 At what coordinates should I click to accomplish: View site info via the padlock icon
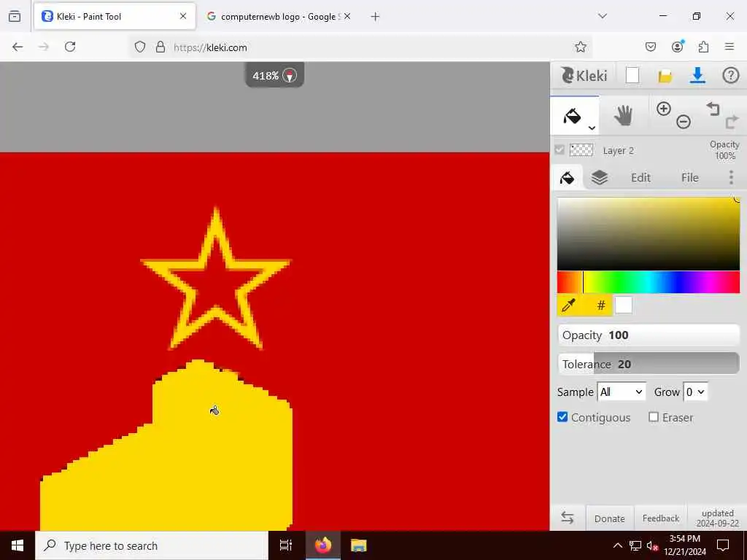coord(160,47)
